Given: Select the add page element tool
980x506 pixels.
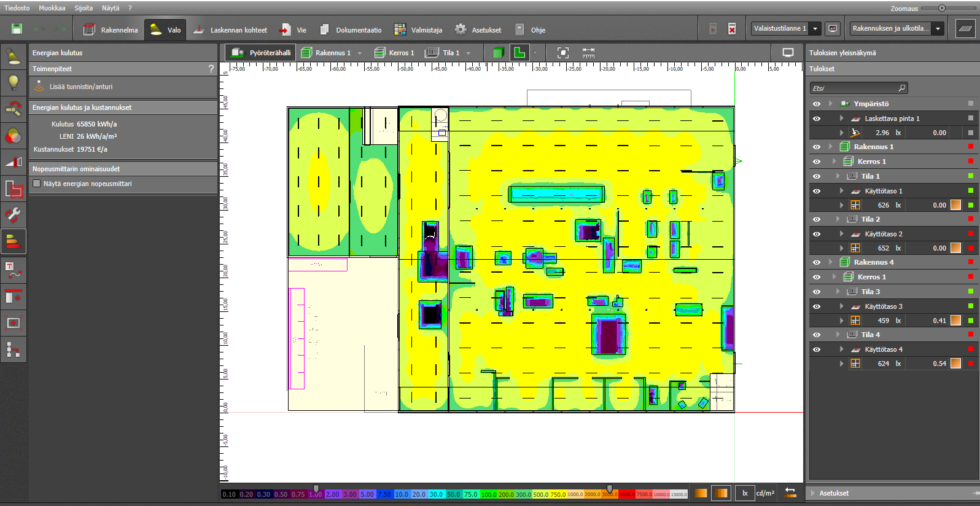Looking at the screenshot, I should pos(14,297).
